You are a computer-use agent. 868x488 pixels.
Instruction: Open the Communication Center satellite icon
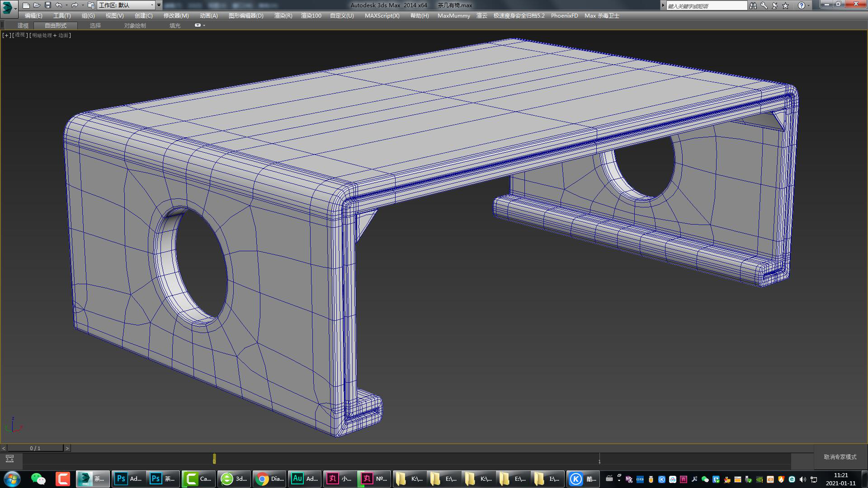[x=774, y=5]
